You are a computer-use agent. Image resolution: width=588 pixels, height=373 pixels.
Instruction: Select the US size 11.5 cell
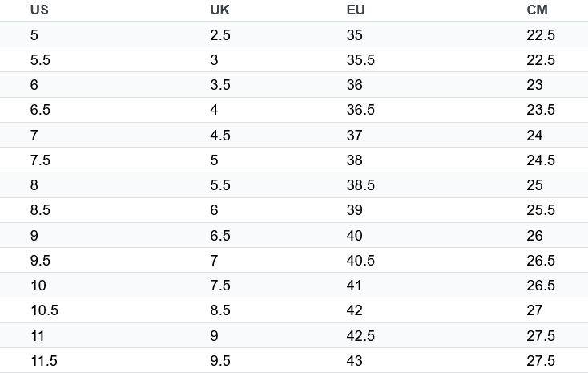(44, 361)
